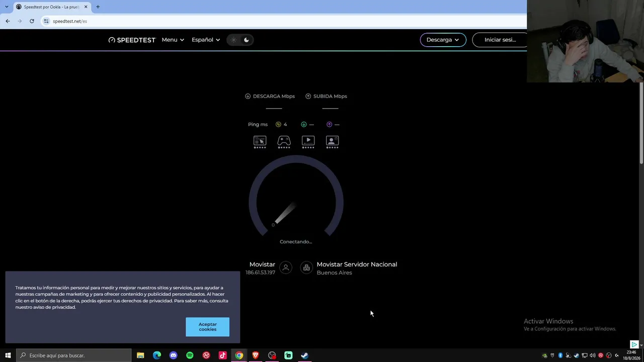Launch Microsoft Edge from the taskbar
This screenshot has height=362, width=644.
pyautogui.click(x=157, y=355)
